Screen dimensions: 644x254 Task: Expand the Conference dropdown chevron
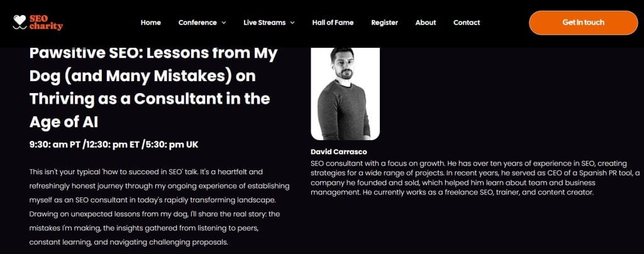click(223, 23)
